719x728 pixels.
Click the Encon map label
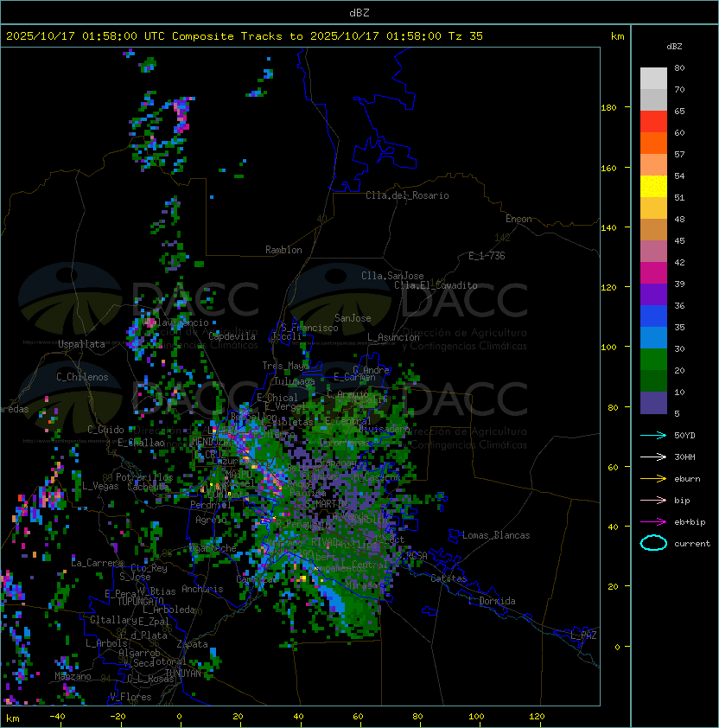(519, 219)
